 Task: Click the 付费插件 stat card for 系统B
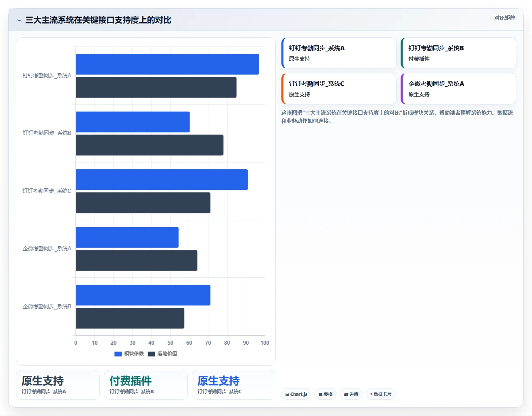146,385
